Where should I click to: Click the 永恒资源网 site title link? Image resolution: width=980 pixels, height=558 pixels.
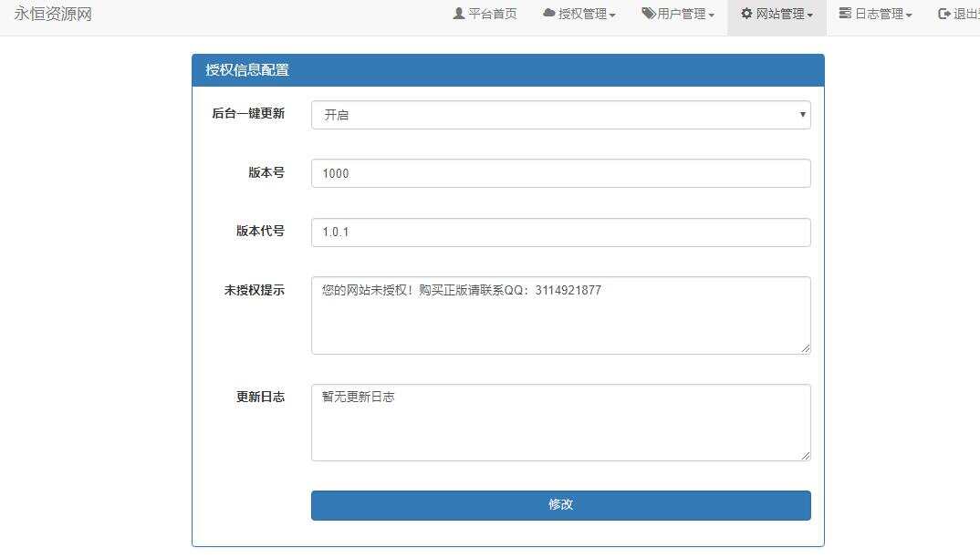tap(55, 14)
